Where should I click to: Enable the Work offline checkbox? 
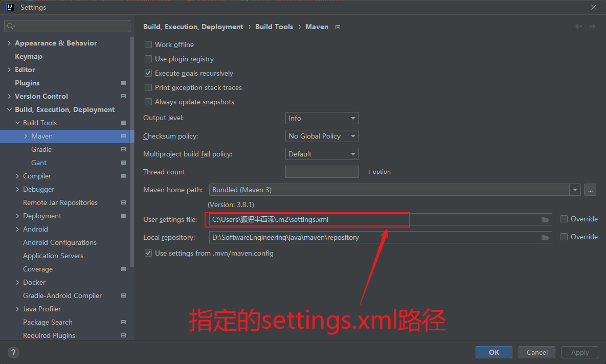click(x=148, y=44)
